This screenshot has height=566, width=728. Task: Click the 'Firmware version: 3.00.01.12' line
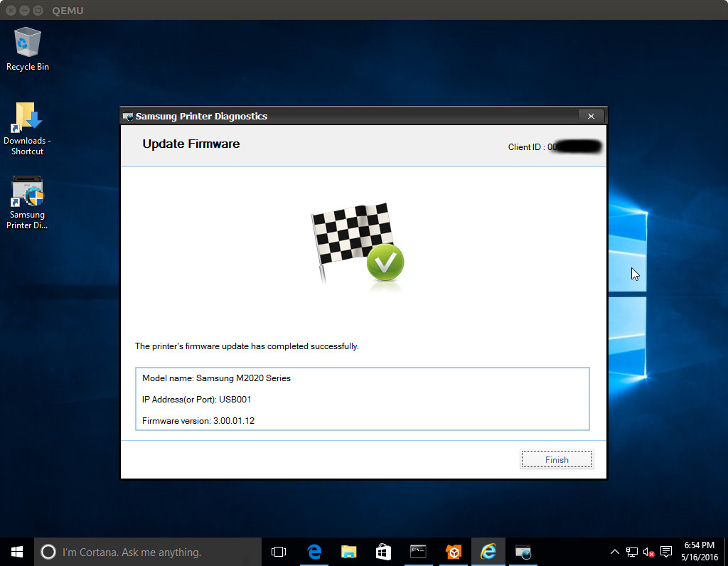(198, 421)
